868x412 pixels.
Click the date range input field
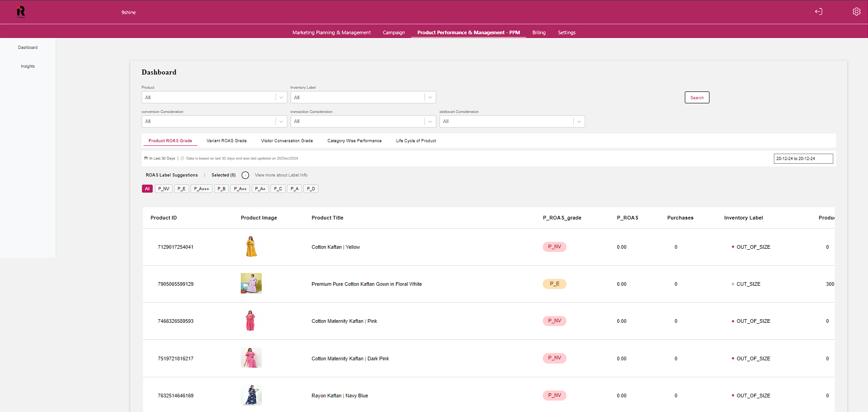(x=804, y=159)
